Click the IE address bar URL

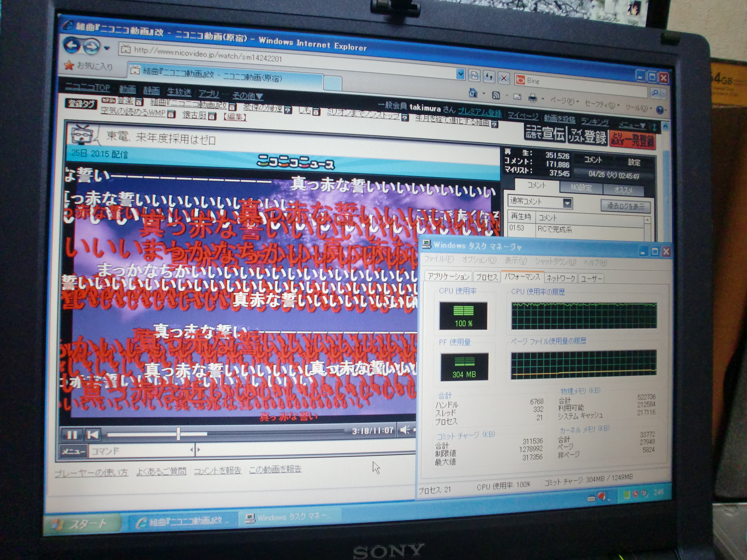(208, 54)
